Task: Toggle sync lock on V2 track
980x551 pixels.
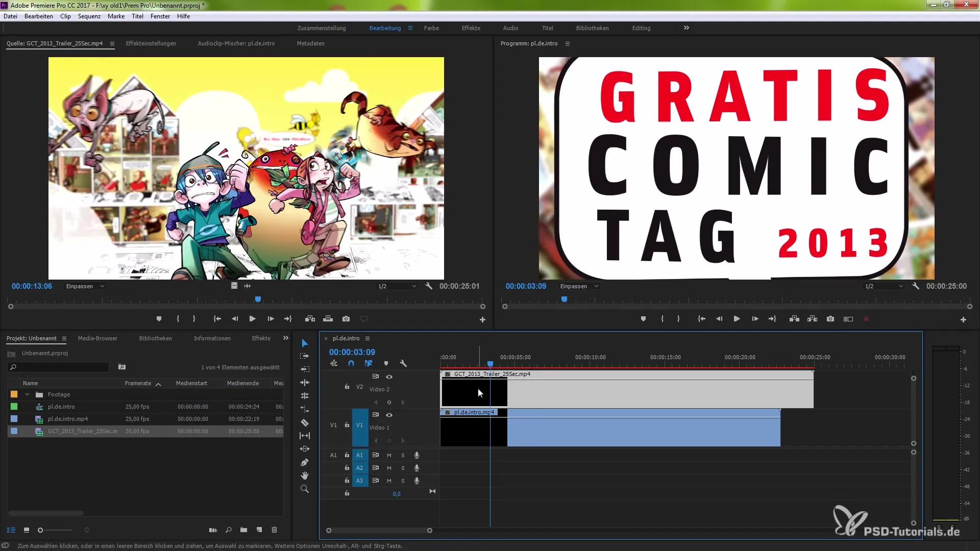Action: coord(375,377)
